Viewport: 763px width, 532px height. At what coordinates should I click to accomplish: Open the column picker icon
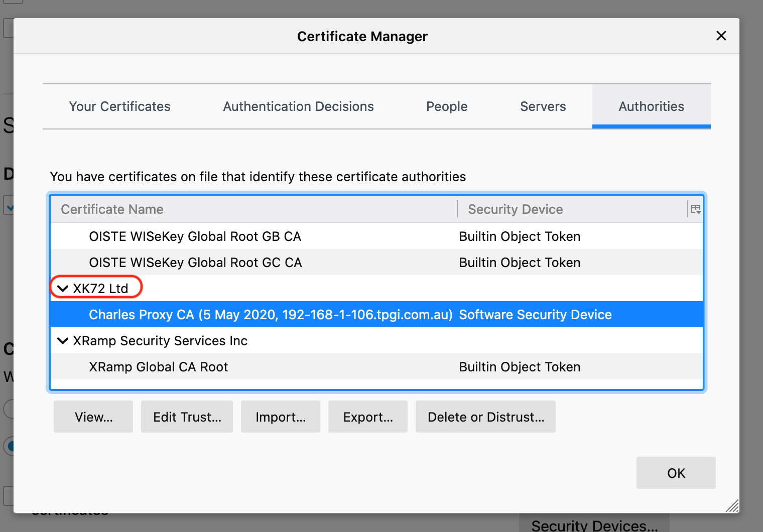click(x=696, y=209)
